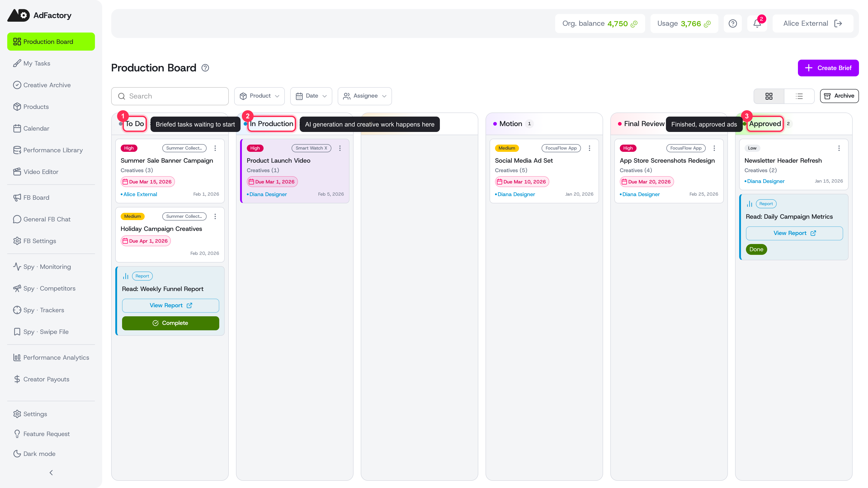Image resolution: width=868 pixels, height=488 pixels.
Task: Click FocusFlow App tag on Social Media Ad Set
Action: tap(561, 148)
